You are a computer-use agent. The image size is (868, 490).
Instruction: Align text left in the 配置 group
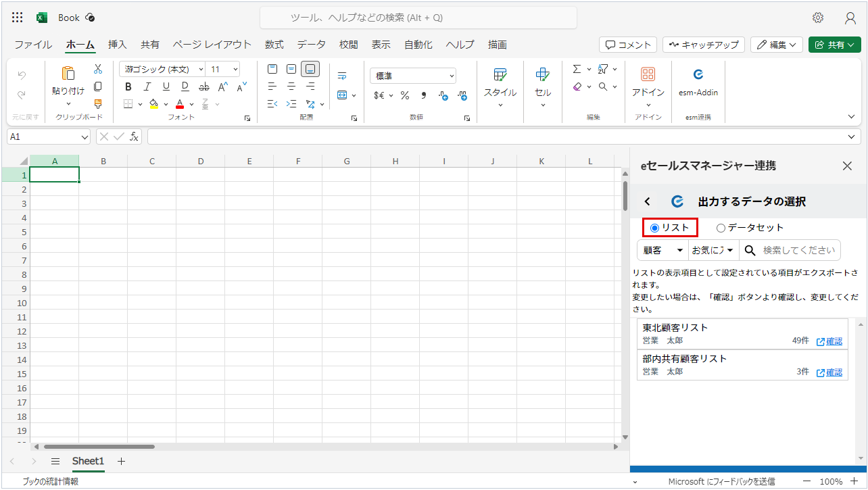(x=272, y=87)
